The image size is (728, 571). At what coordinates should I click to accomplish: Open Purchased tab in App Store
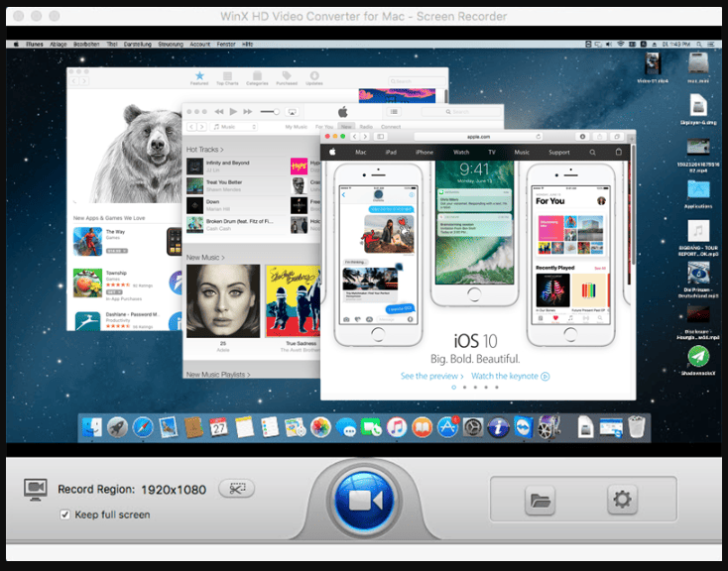[287, 78]
